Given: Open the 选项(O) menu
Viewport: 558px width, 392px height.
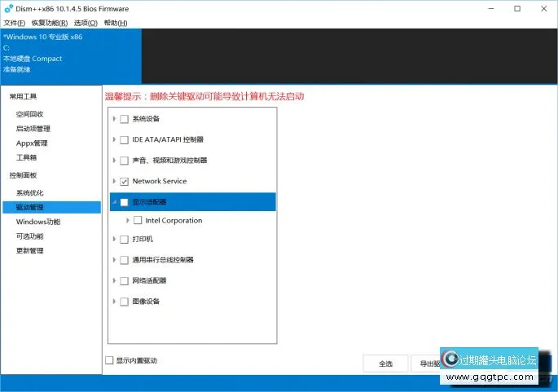Looking at the screenshot, I should 86,22.
